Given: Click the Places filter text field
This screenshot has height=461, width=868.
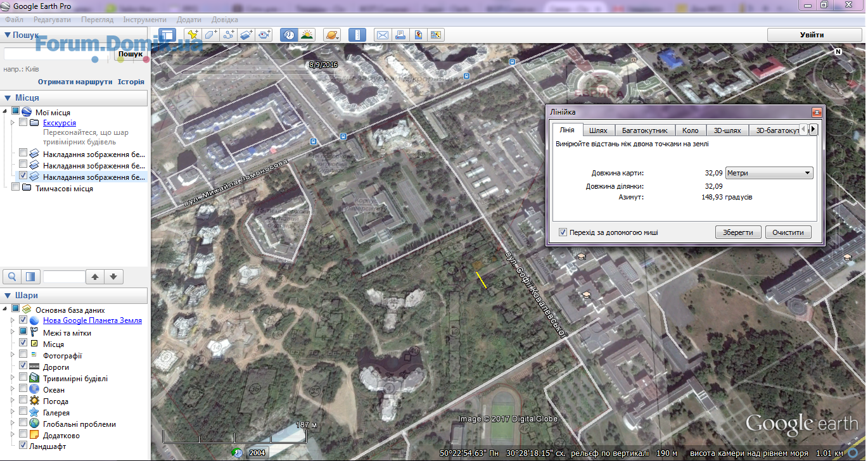Looking at the screenshot, I should click(63, 276).
